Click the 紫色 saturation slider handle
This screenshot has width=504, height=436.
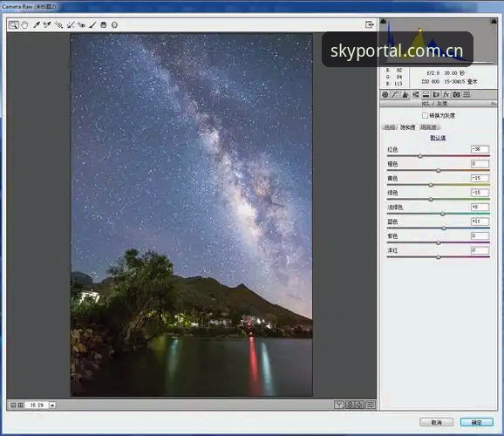[x=439, y=242]
